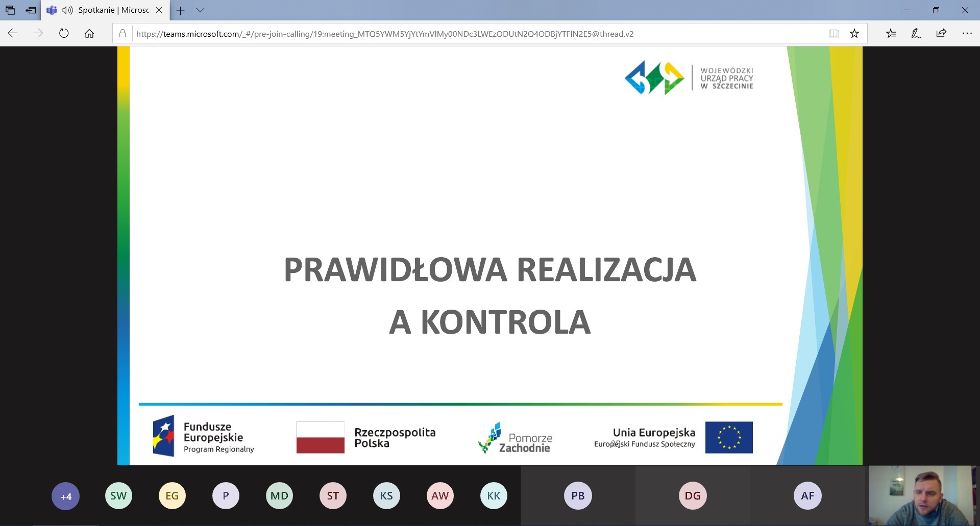Click the browser forward arrow

[x=38, y=34]
